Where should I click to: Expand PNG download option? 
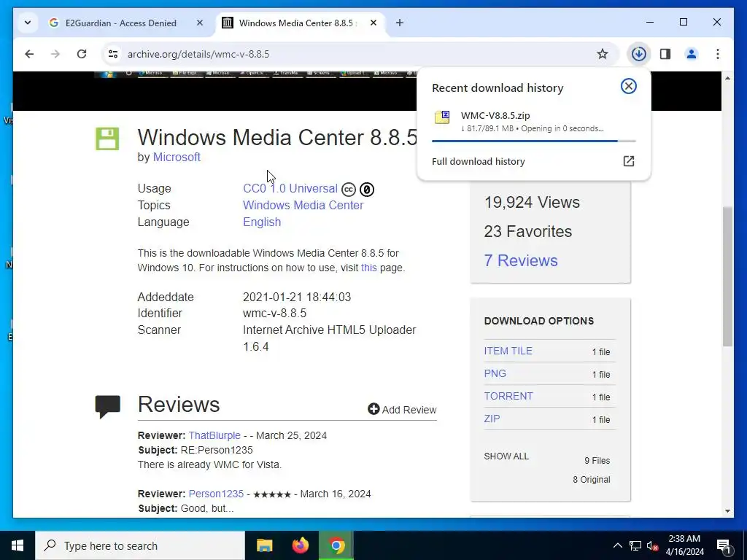(x=495, y=373)
